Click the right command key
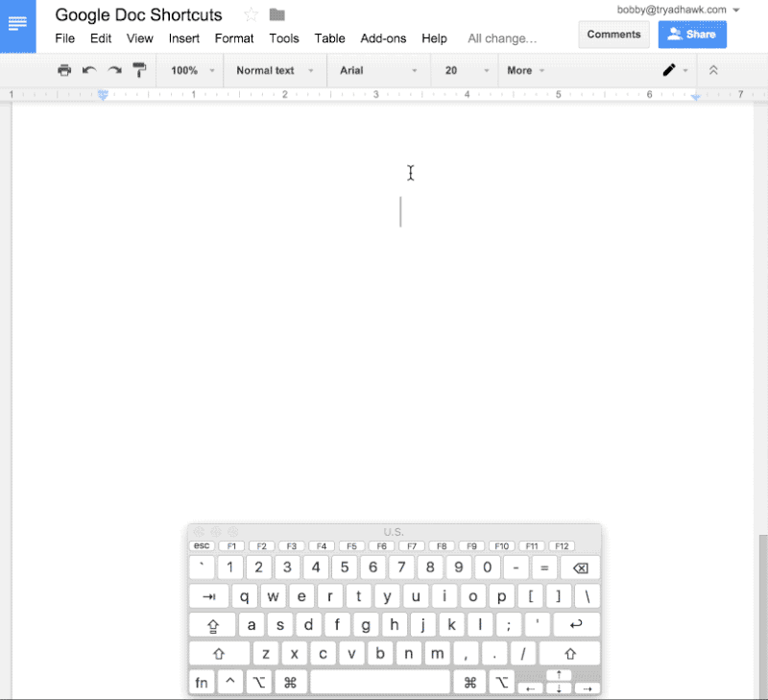 tap(469, 683)
